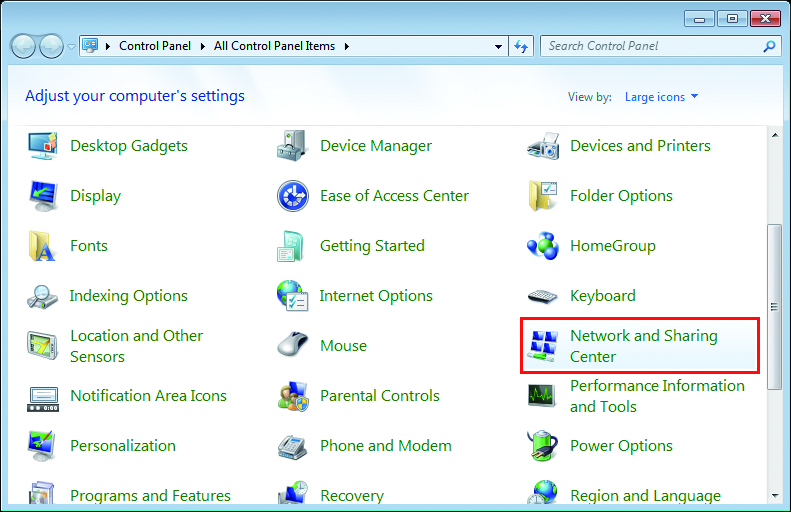This screenshot has width=791, height=512.
Task: Click the Search Control Panel field
Action: [652, 46]
